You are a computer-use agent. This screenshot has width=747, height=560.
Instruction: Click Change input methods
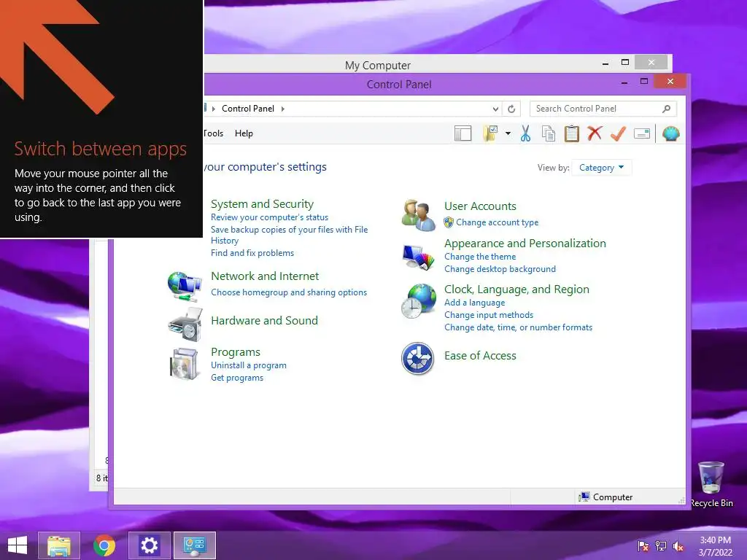click(489, 315)
